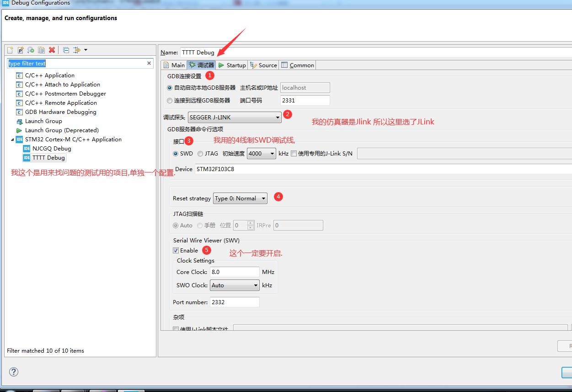Open the Common tab
Screen dimensions: 572x392
pos(297,65)
